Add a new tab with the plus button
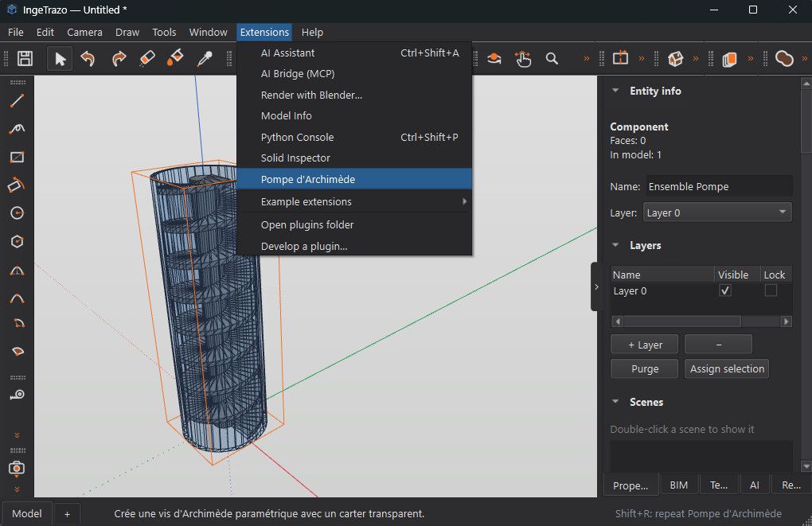The height and width of the screenshot is (526, 812). pyautogui.click(x=68, y=513)
